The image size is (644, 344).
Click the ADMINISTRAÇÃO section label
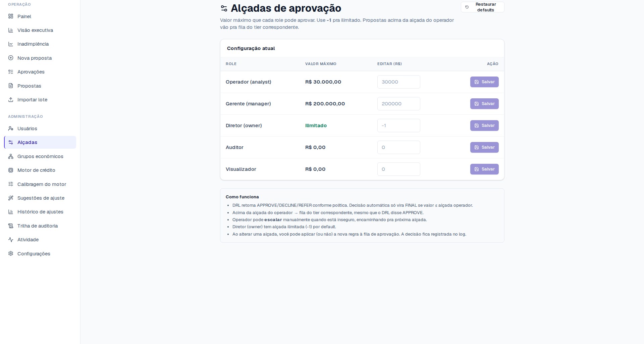(25, 116)
